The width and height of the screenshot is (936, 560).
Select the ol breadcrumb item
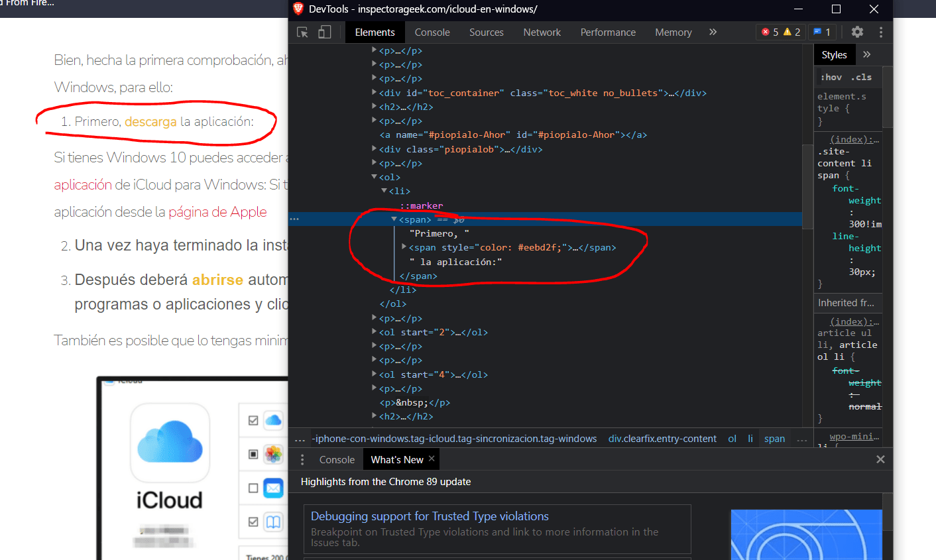[x=732, y=439]
